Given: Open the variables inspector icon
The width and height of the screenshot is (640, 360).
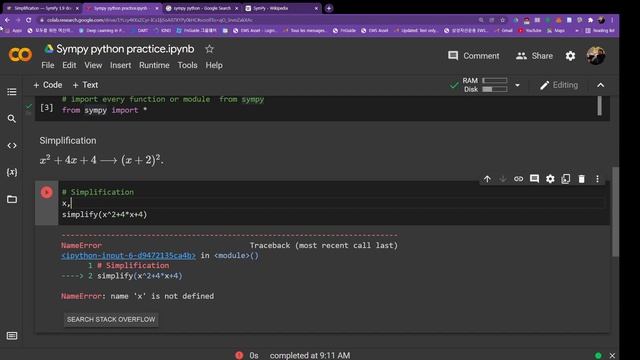Looking at the screenshot, I should pos(12,172).
